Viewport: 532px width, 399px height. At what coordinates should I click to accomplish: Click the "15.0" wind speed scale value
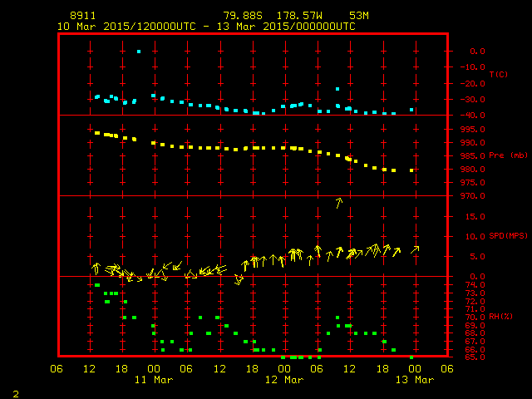475,216
